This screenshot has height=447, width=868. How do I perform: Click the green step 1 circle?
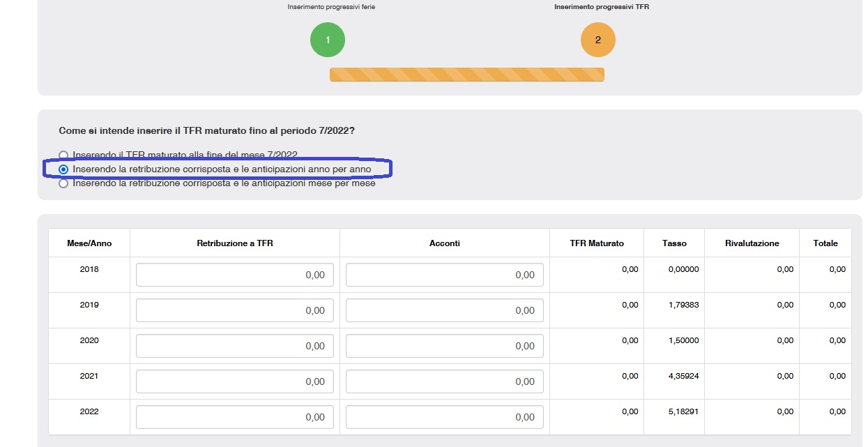coord(327,40)
